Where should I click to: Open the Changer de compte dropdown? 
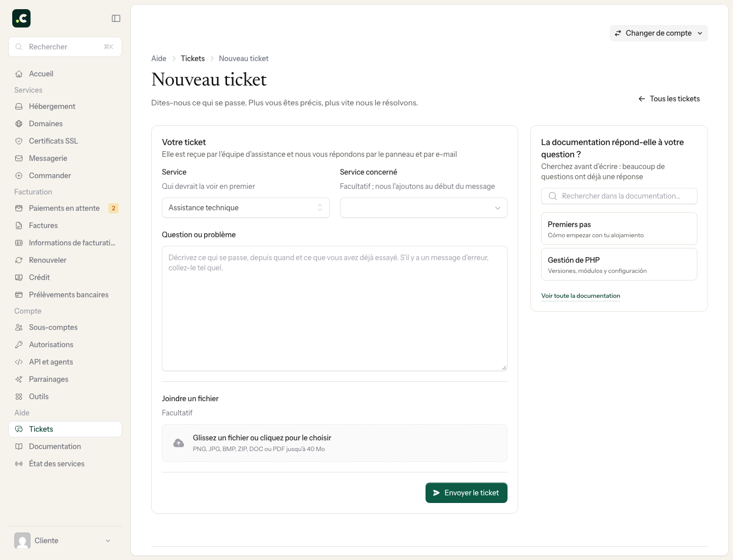coord(659,33)
